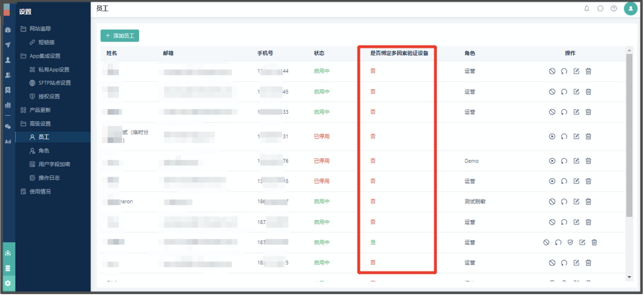Enable the stopped employee with phone ending 31

point(552,137)
